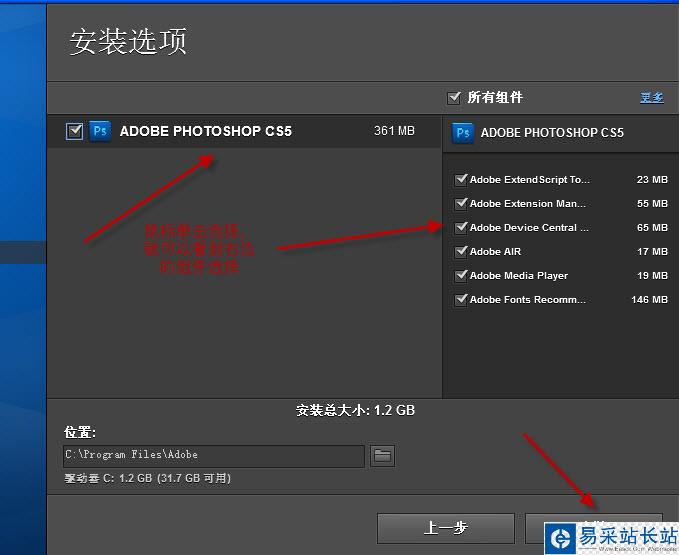Screen dimensions: 679x555
Task: Click the 安装选项 heading
Action: [128, 42]
